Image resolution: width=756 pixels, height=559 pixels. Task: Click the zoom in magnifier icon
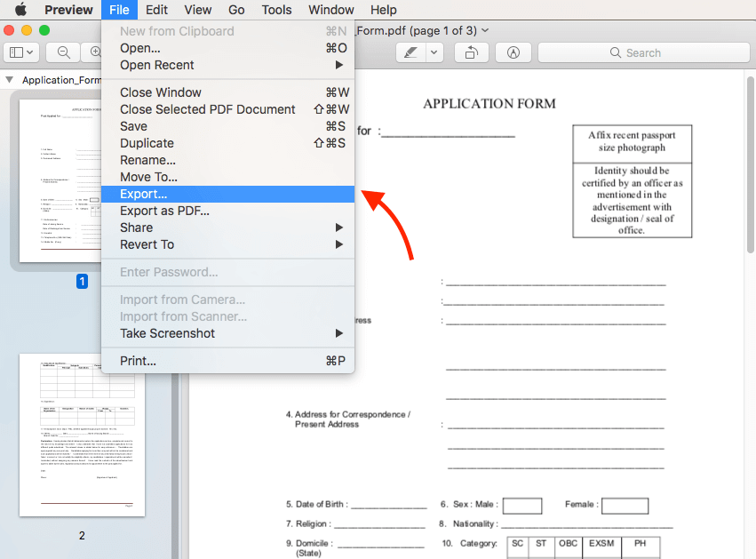(x=95, y=52)
